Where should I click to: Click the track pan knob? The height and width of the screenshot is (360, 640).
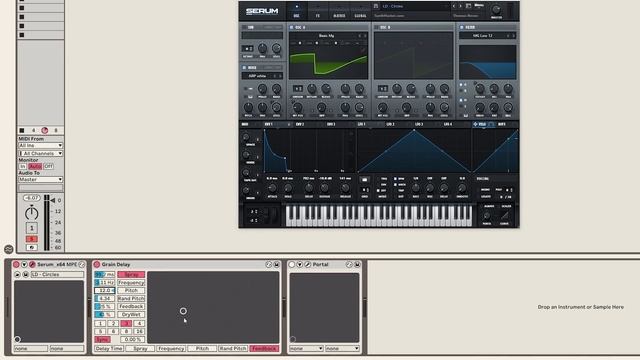tap(31, 213)
